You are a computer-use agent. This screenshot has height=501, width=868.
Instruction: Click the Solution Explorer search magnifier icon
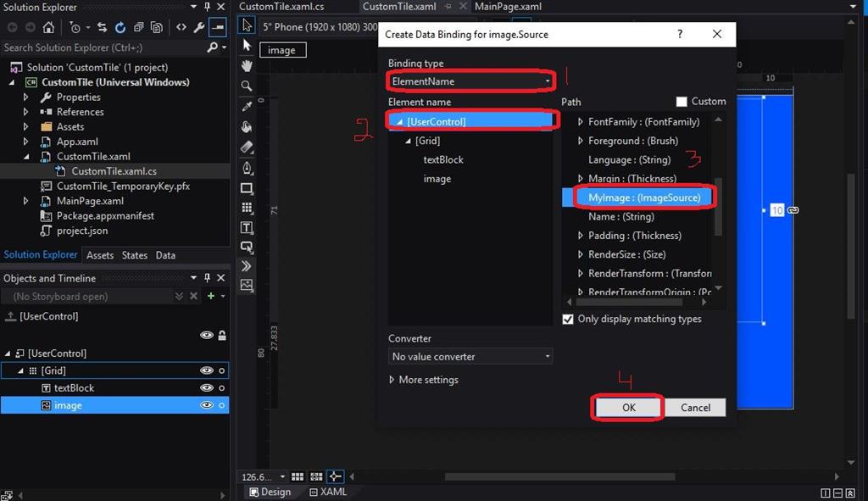tap(212, 47)
